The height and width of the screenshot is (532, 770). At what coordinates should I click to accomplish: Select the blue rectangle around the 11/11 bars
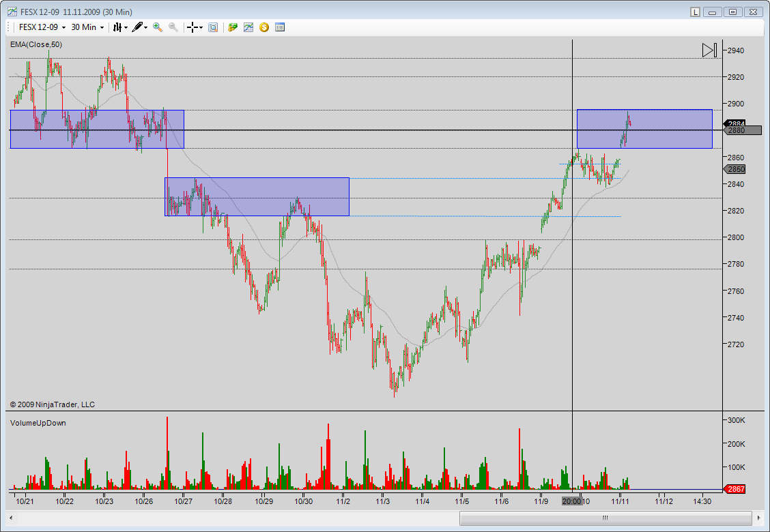(644, 129)
